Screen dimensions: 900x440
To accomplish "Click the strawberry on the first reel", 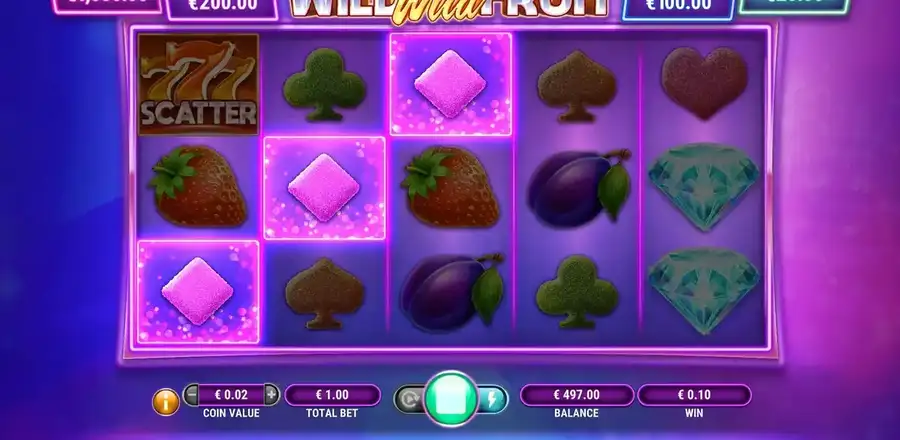I will click(x=198, y=187).
